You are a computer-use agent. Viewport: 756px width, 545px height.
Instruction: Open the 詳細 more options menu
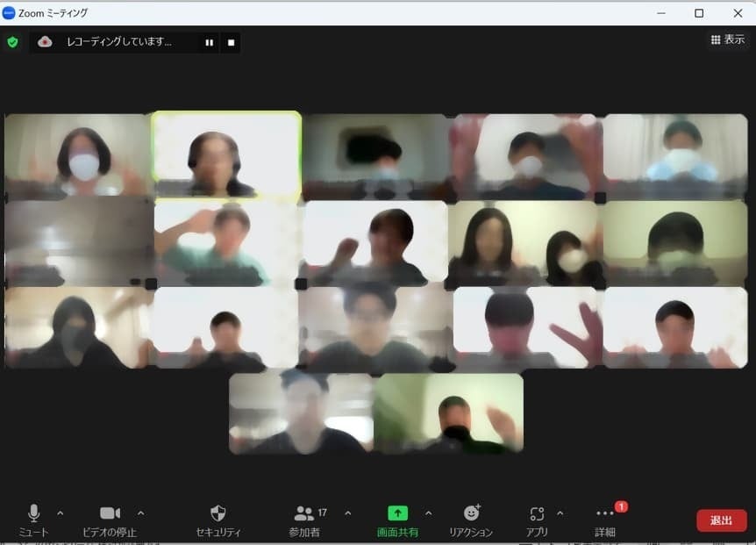605,520
